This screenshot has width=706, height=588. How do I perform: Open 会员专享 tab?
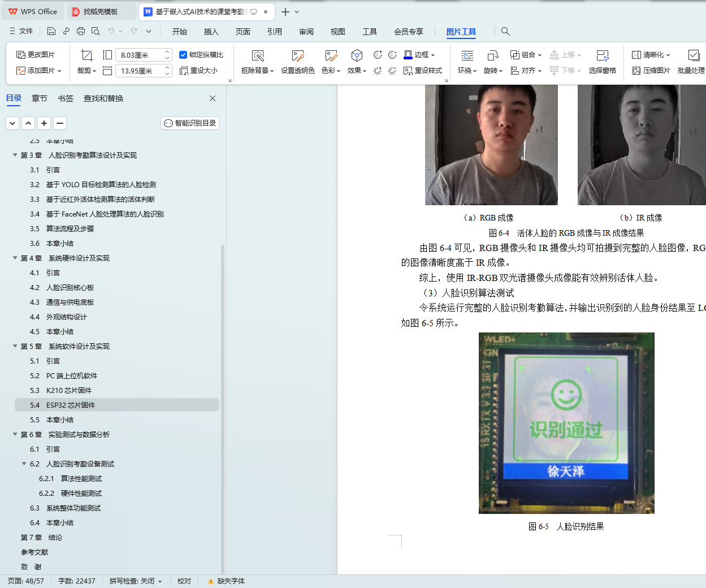(409, 32)
